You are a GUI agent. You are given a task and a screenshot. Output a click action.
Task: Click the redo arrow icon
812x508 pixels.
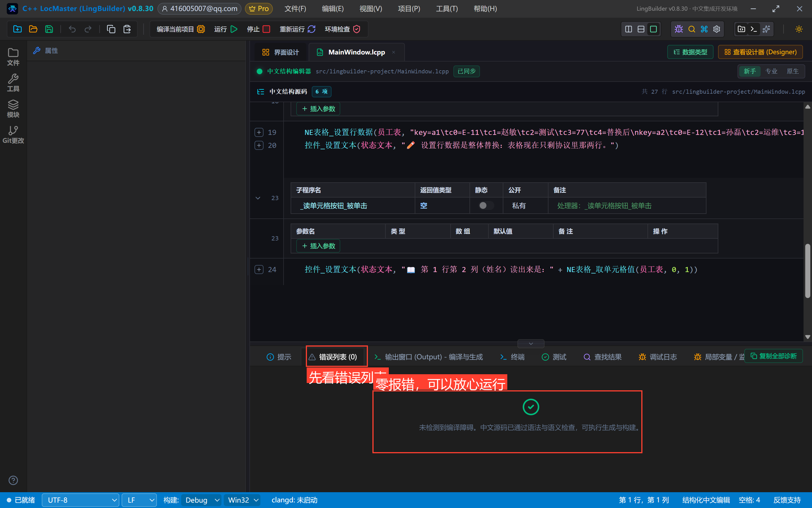(88, 29)
